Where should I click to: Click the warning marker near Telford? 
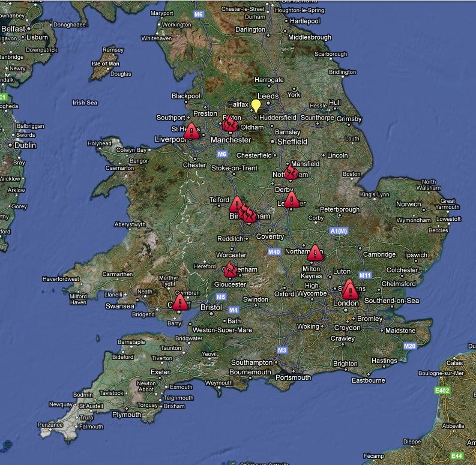[x=236, y=205]
